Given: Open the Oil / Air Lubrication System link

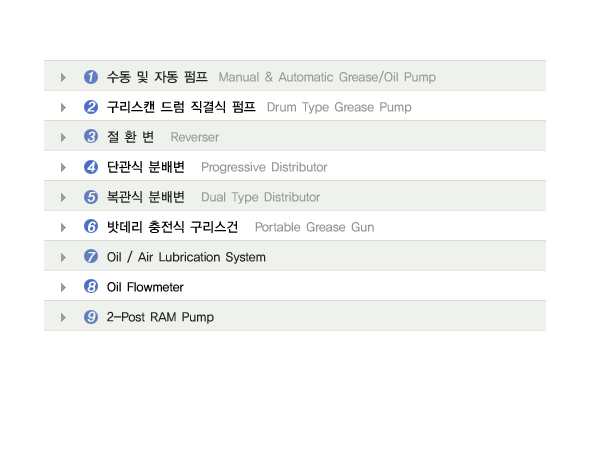Looking at the screenshot, I should tap(186, 257).
